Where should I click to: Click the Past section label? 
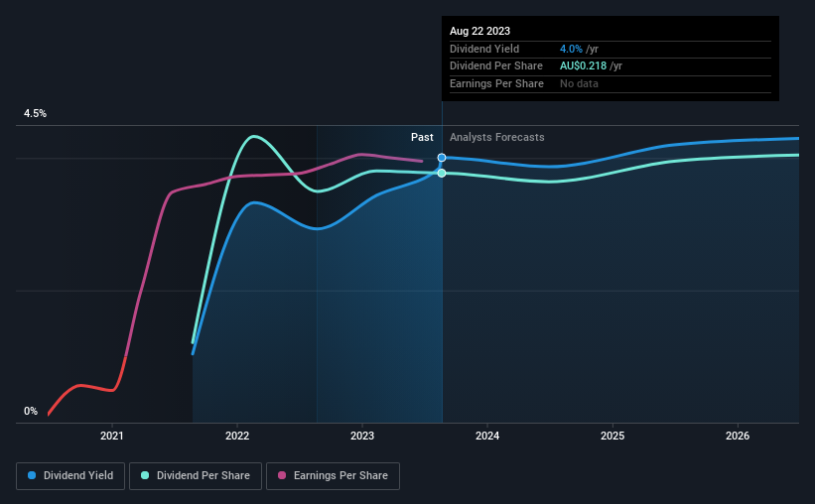click(x=422, y=137)
